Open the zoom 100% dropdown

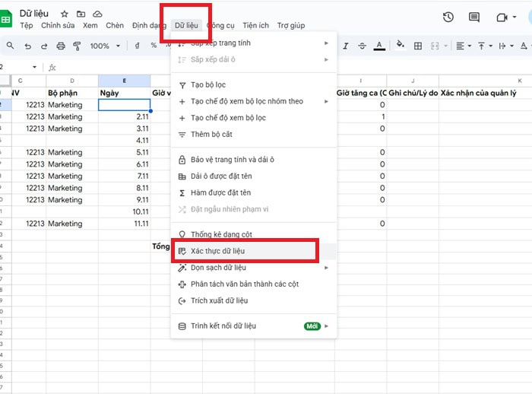coord(105,46)
